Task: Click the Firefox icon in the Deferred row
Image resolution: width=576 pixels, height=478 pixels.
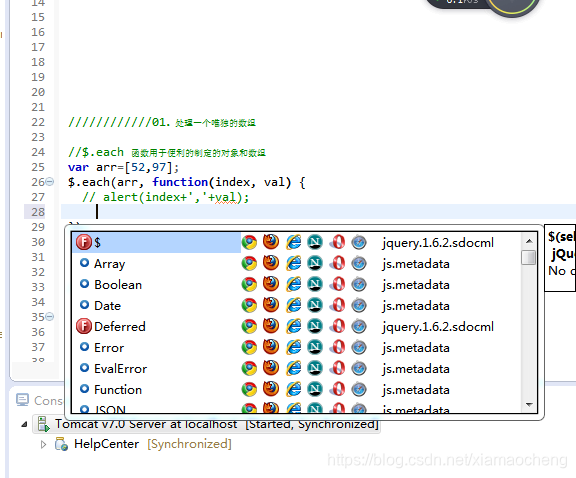Action: coord(271,326)
